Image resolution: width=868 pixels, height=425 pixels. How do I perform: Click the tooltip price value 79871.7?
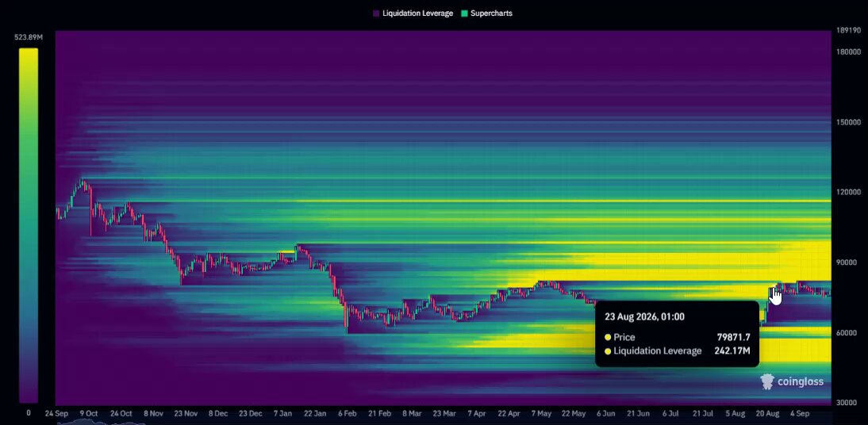733,337
